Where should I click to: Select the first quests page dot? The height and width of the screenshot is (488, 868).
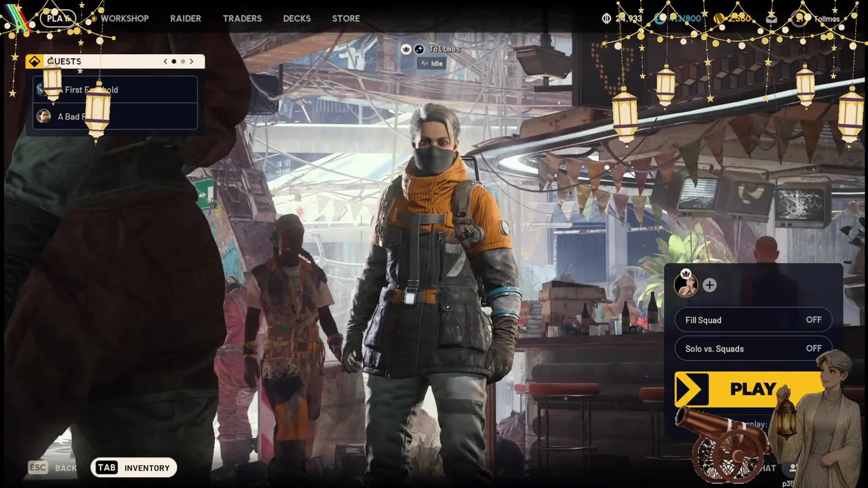(174, 62)
